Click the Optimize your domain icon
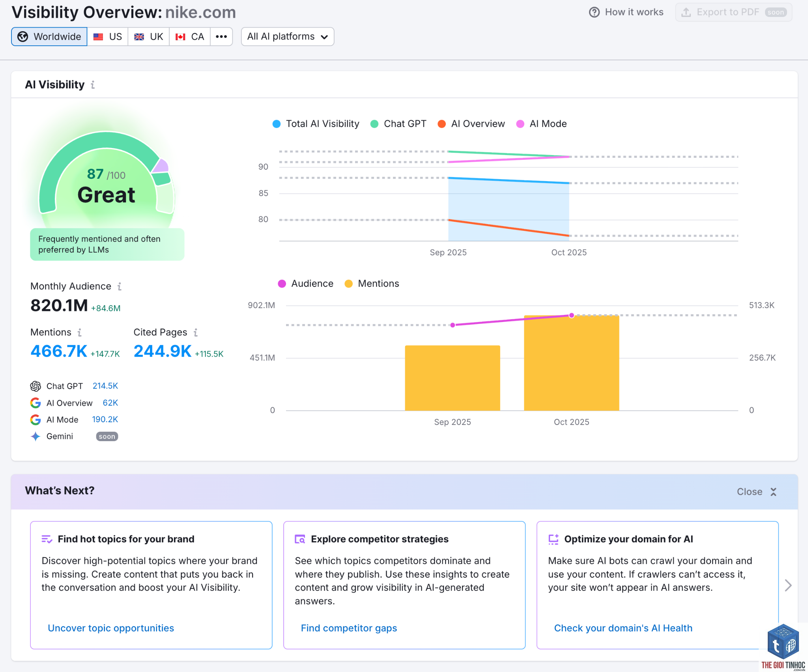The height and width of the screenshot is (672, 808). (554, 539)
